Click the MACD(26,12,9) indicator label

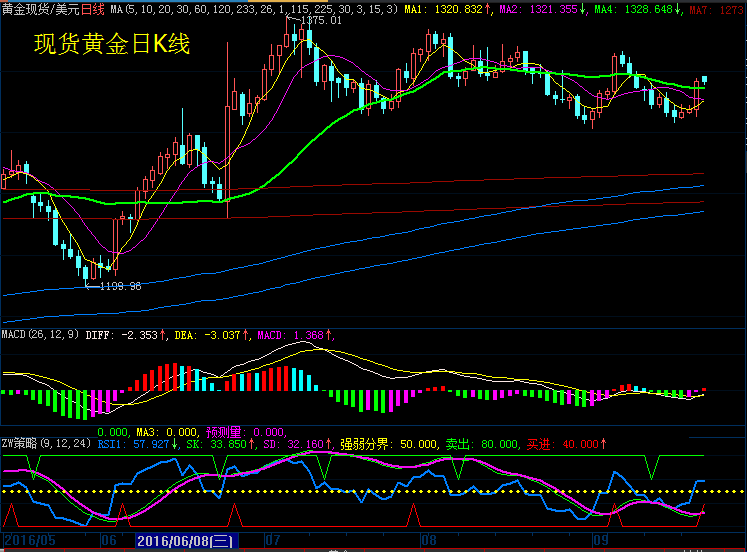(38, 334)
